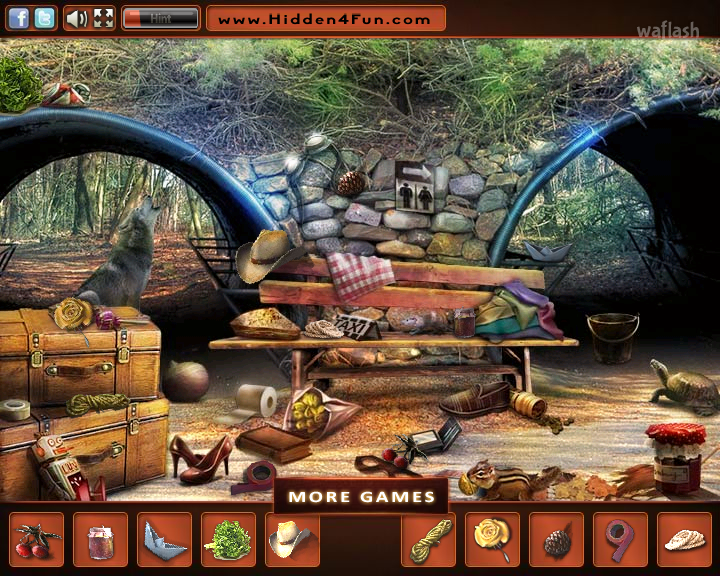Select the cowboy hat item in the inventory bar

[x=292, y=539]
